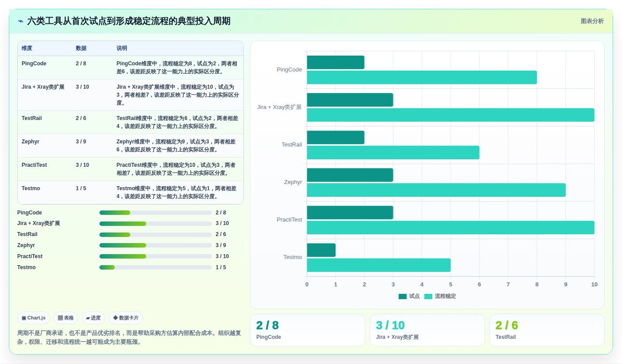
Task: Click the Zephyr progress bar
Action: click(155, 245)
